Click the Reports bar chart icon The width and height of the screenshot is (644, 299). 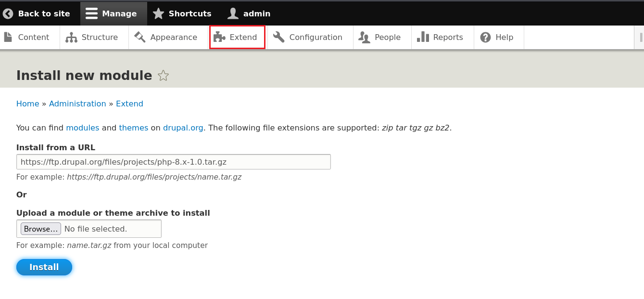(423, 37)
